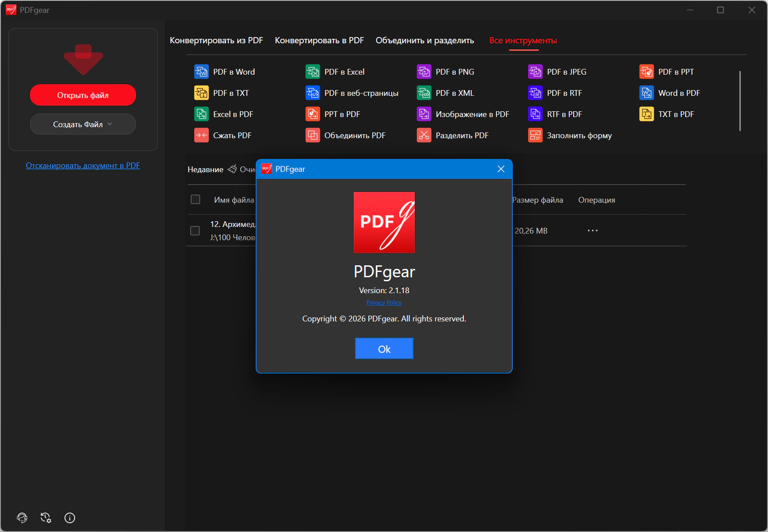Open the Privacy Policy link in About dialog
This screenshot has height=532, width=768.
tap(384, 302)
